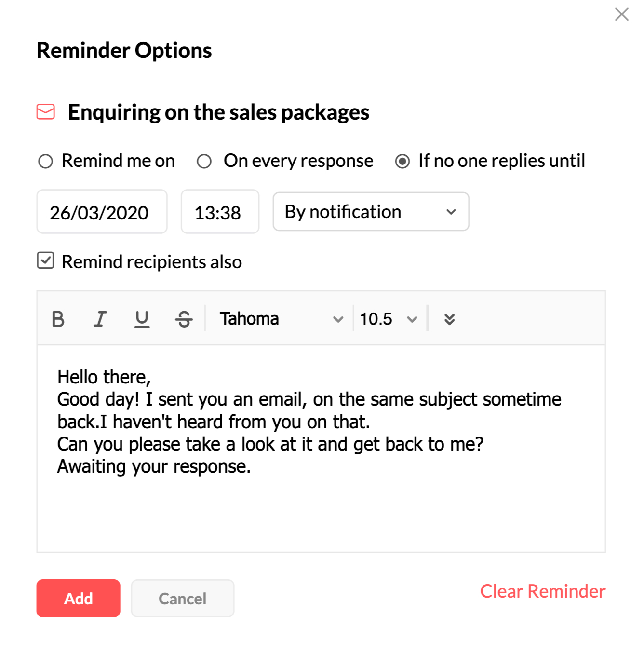Open the Tahoma font family selector

(280, 318)
